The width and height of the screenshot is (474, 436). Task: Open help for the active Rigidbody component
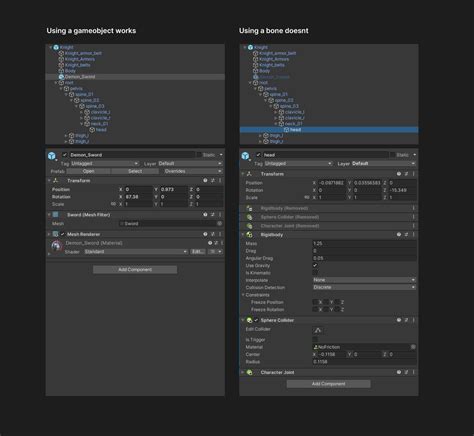399,235
